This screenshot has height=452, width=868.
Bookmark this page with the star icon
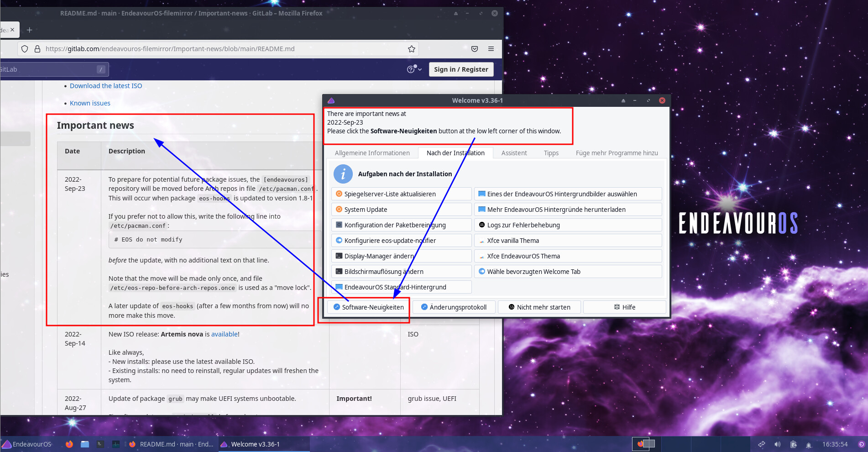(411, 49)
